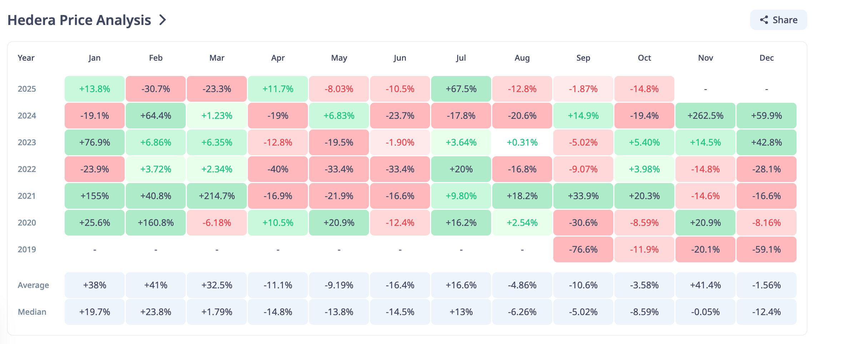This screenshot has width=868, height=344.
Task: Click the share icon glyph
Action: [x=764, y=20]
